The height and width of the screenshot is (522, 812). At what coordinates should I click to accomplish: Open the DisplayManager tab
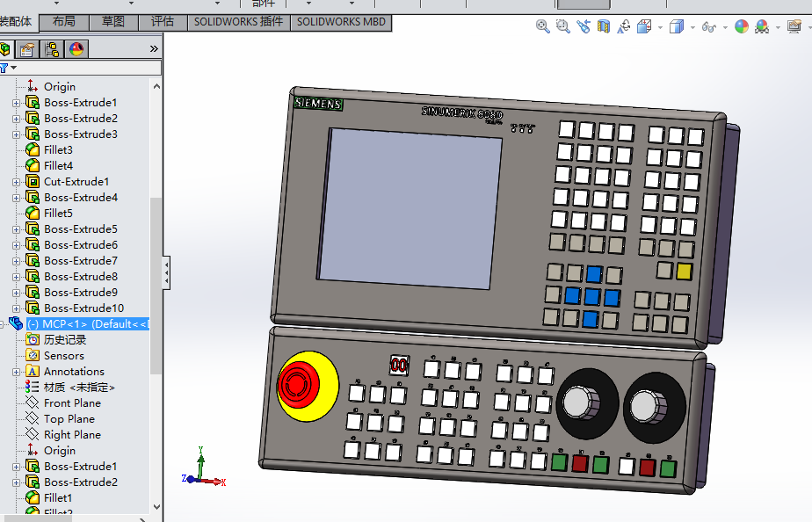(76, 49)
